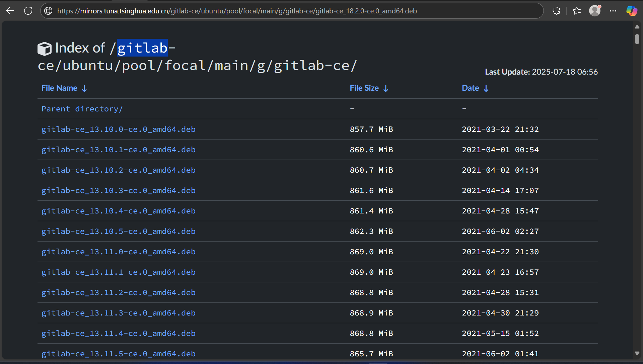The image size is (643, 364).
Task: Download gitlab-ce_13.10.4-ce.0_amd64.deb
Action: coord(119,211)
